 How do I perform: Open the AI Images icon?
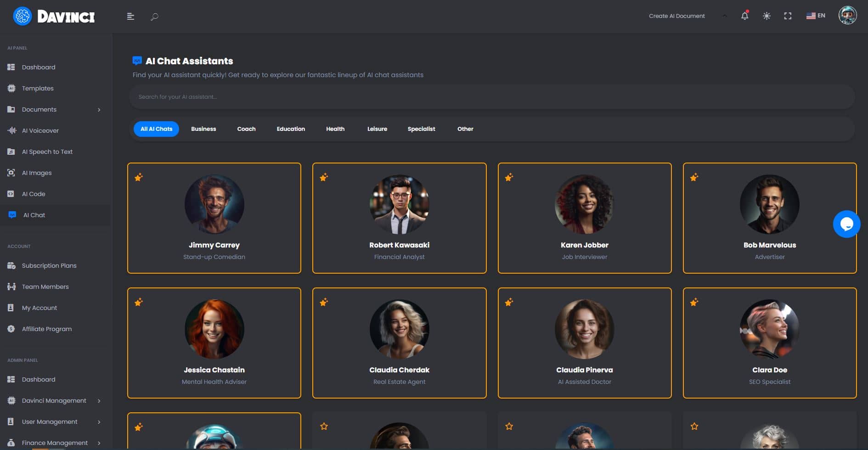11,173
